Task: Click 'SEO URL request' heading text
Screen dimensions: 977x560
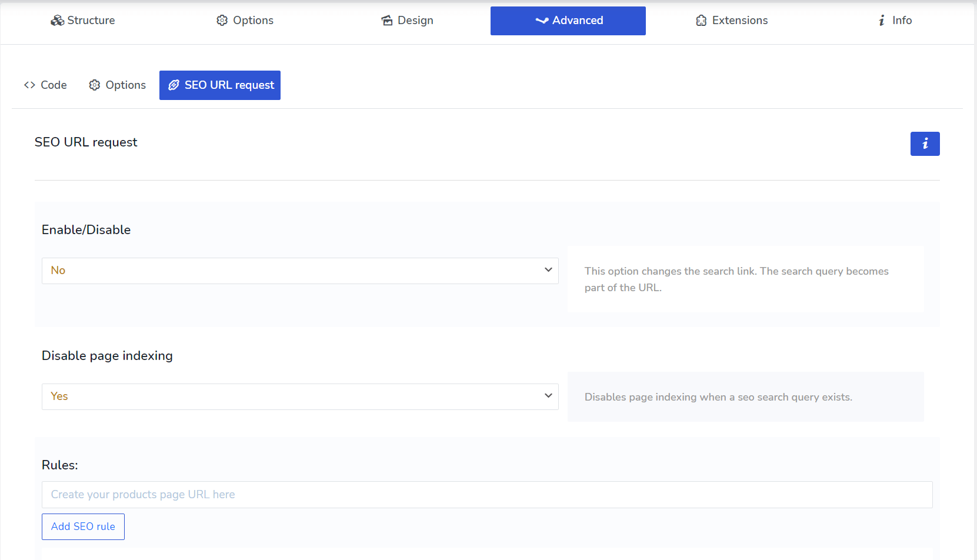Action: click(x=86, y=142)
